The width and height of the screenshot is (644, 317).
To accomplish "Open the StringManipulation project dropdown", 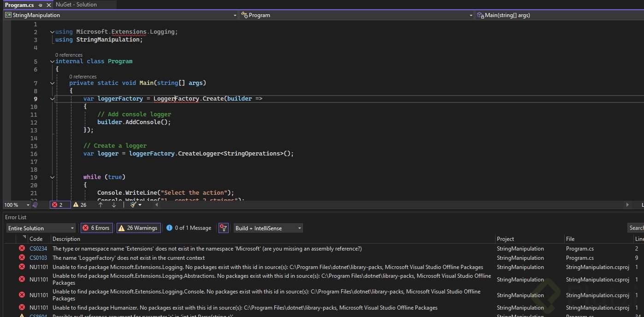I will (x=121, y=15).
